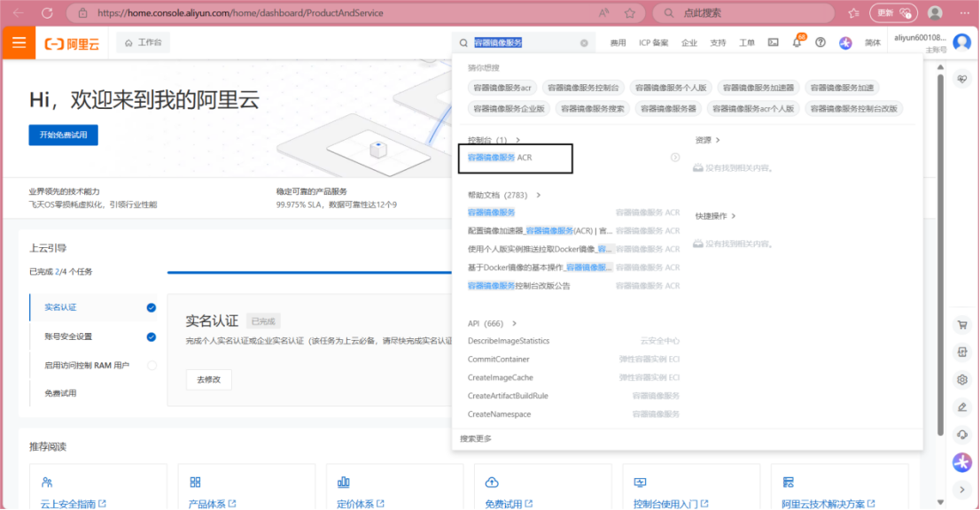Image resolution: width=980 pixels, height=510 pixels.
Task: Switch language via 简体
Action: click(873, 43)
